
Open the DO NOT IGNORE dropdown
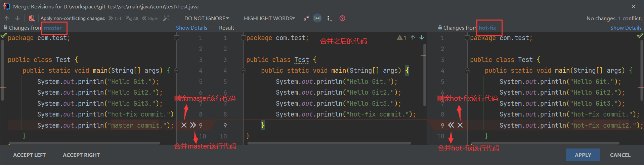click(x=207, y=19)
